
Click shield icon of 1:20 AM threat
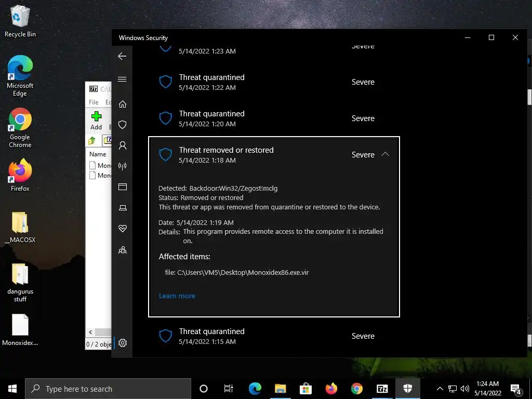[x=166, y=118]
